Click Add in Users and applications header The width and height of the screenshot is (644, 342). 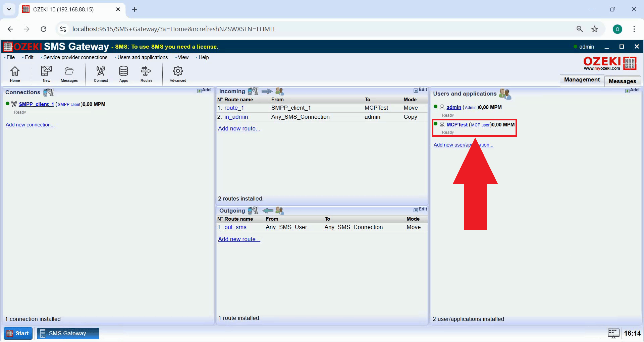point(632,90)
